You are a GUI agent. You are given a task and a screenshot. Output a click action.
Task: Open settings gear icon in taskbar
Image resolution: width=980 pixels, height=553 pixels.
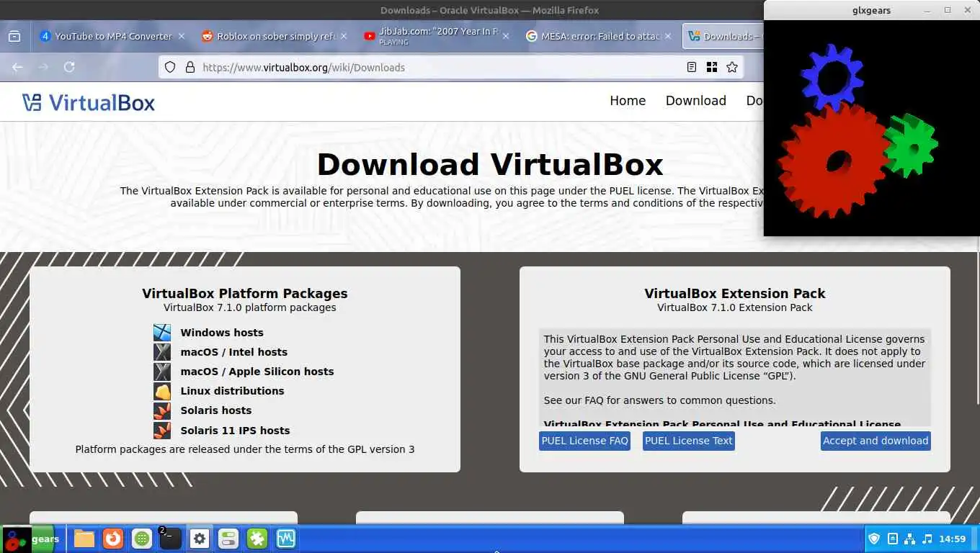click(x=200, y=539)
